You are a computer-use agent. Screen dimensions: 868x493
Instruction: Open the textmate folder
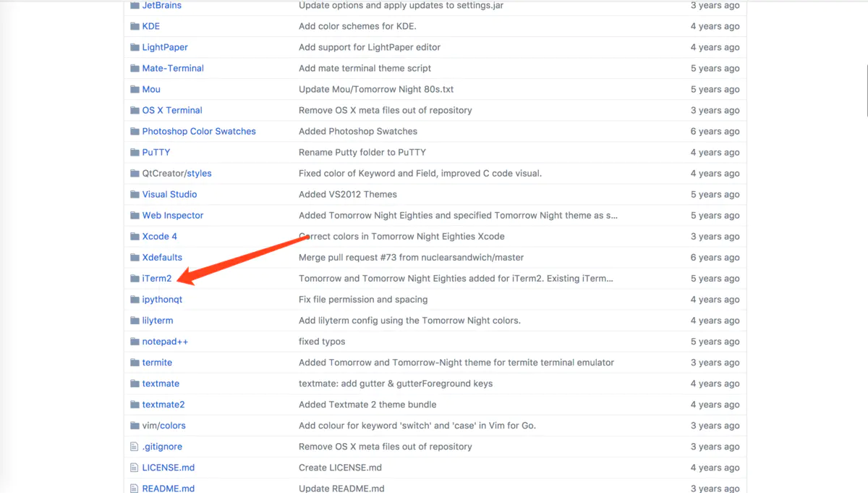tap(161, 383)
